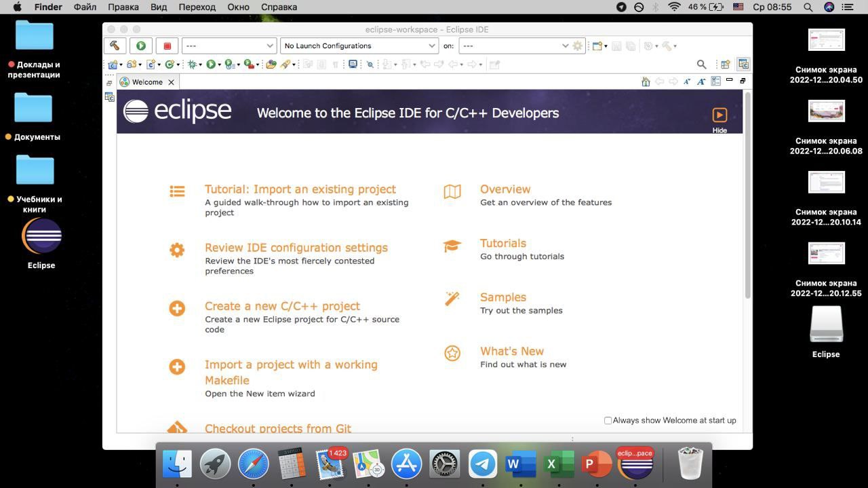Click the Safari icon in Dock
Image resolution: width=868 pixels, height=488 pixels.
[254, 464]
